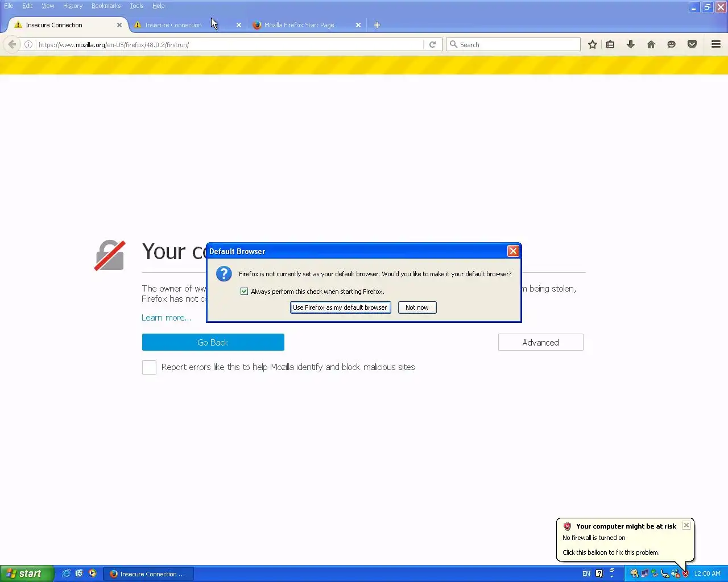Click the Reload page icon

coord(432,44)
